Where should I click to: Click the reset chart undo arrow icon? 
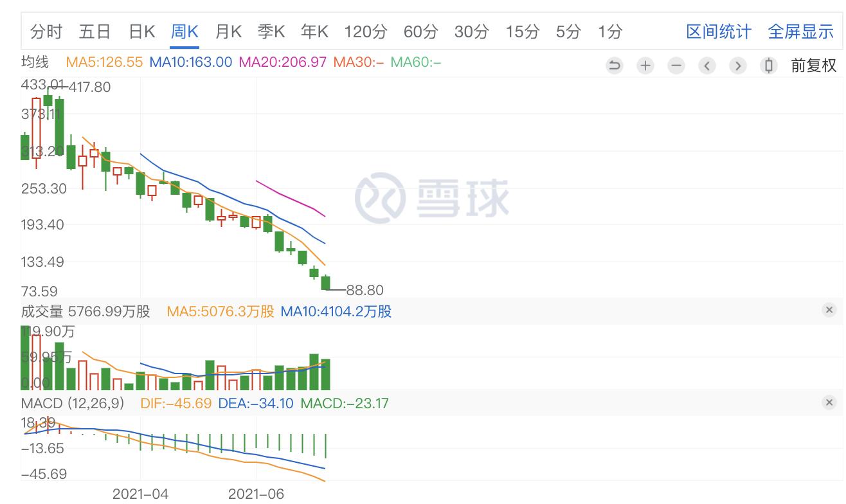coord(615,66)
